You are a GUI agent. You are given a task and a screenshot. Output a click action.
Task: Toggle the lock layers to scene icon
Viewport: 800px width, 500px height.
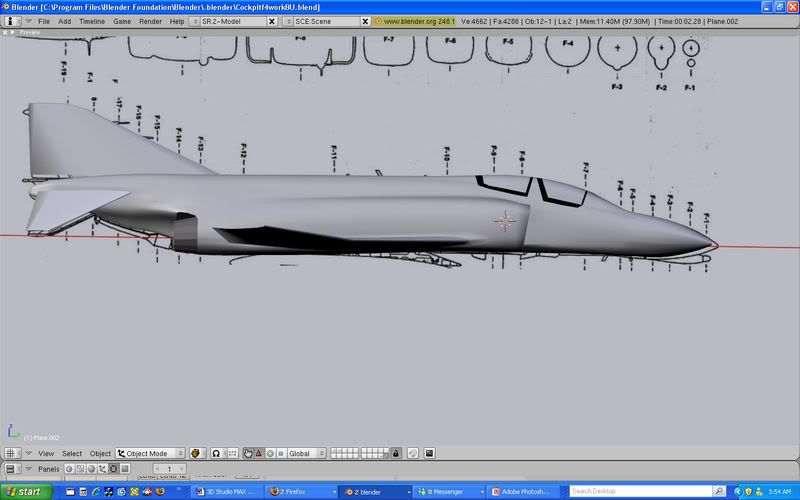click(396, 453)
